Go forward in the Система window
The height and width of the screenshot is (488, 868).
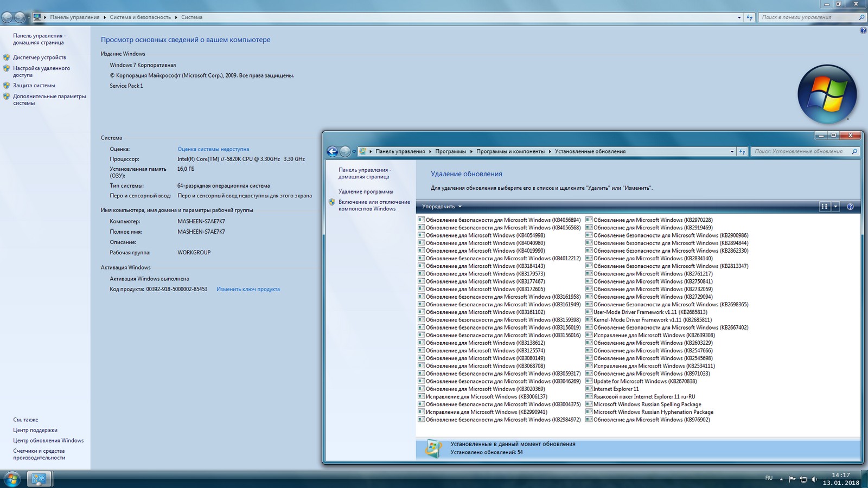20,17
